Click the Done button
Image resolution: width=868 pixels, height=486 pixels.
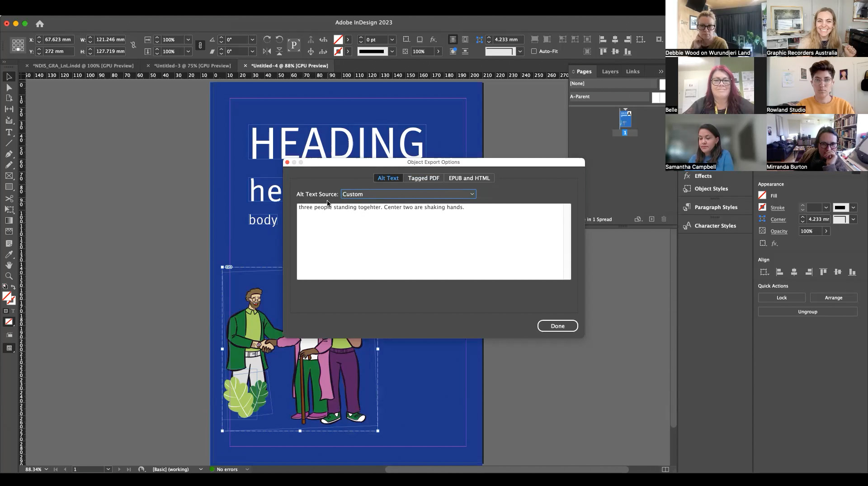(557, 325)
